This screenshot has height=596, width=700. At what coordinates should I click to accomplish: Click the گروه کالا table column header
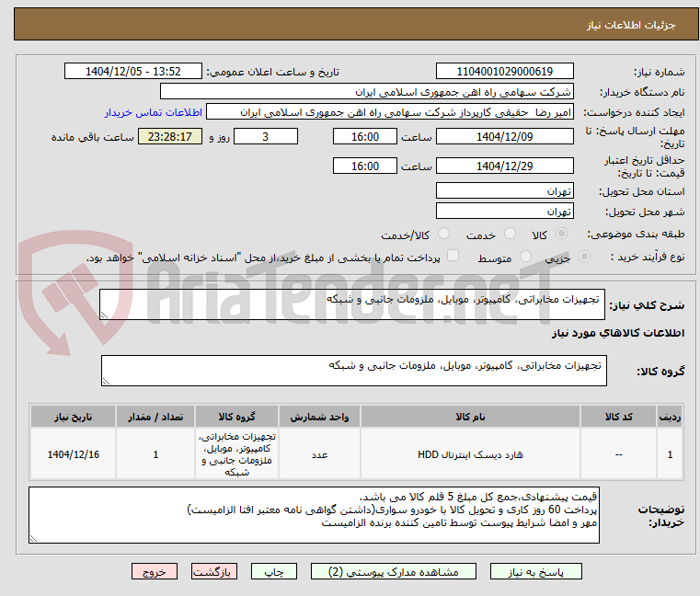click(x=236, y=417)
